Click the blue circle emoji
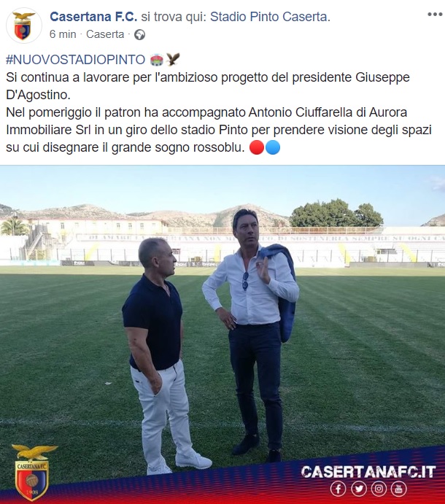445x504 pixels. pyautogui.click(x=273, y=147)
